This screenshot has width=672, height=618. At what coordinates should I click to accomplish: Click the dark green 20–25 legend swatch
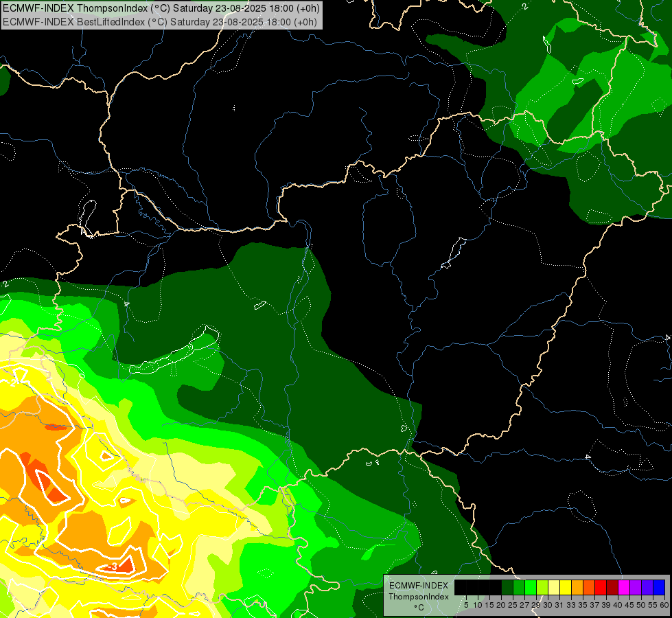tap(507, 587)
